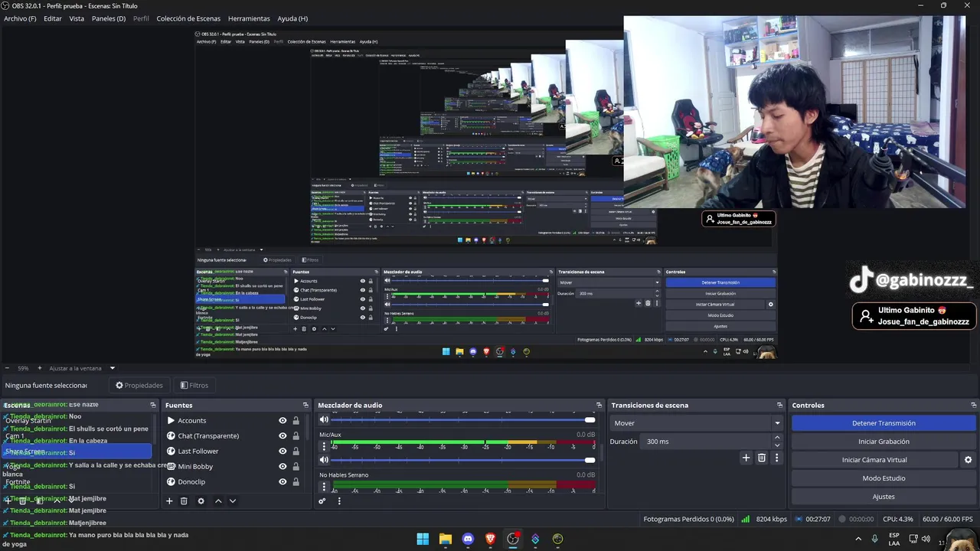Image resolution: width=980 pixels, height=551 pixels.
Task: Open source properties gear in Fuentes toolbar
Action: coord(201,501)
